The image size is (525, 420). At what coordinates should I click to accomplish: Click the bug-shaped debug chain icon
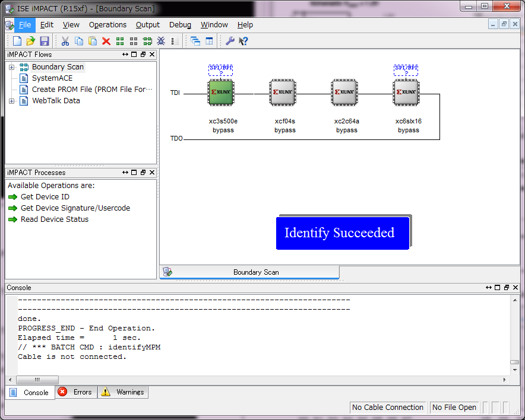(x=161, y=41)
